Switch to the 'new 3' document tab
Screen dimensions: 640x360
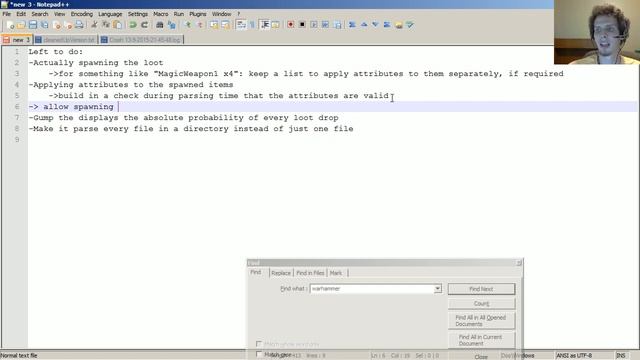17,40
